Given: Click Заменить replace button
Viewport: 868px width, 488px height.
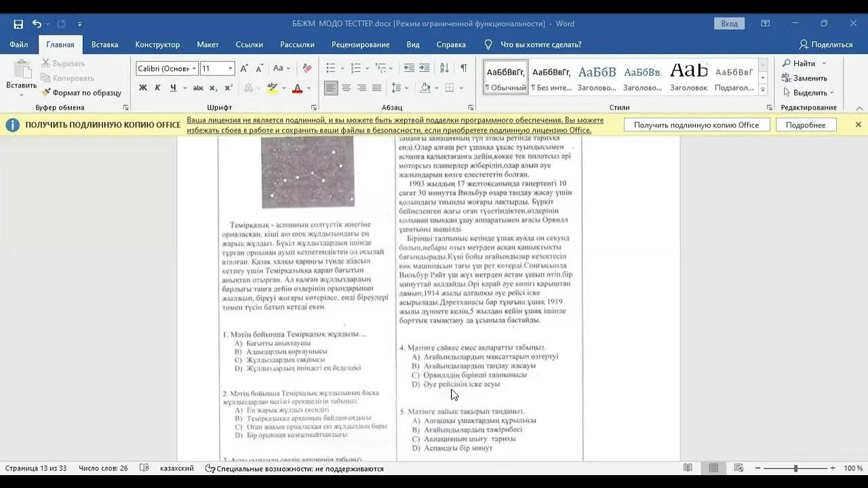Looking at the screenshot, I should tap(804, 78).
